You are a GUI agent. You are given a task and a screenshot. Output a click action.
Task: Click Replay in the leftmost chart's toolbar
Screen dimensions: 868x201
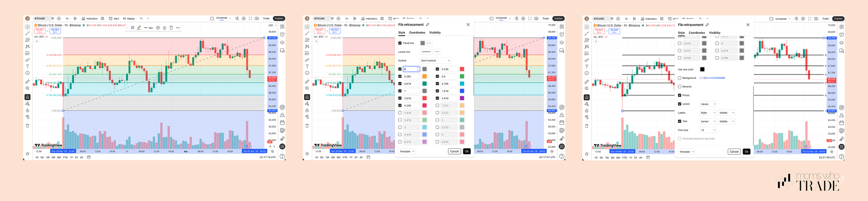129,19
